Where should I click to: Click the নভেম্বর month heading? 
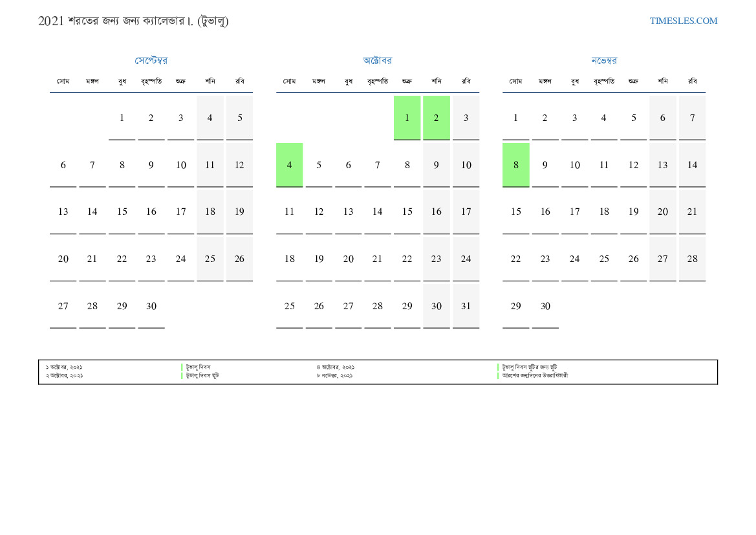click(603, 61)
